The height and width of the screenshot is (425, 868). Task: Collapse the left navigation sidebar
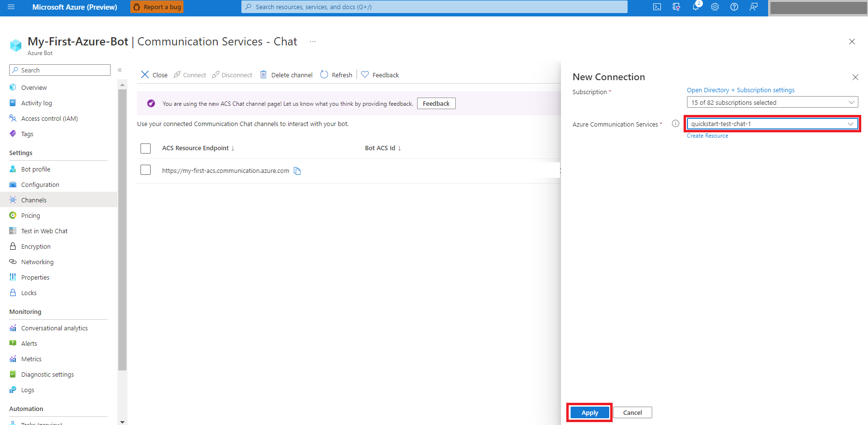click(120, 70)
